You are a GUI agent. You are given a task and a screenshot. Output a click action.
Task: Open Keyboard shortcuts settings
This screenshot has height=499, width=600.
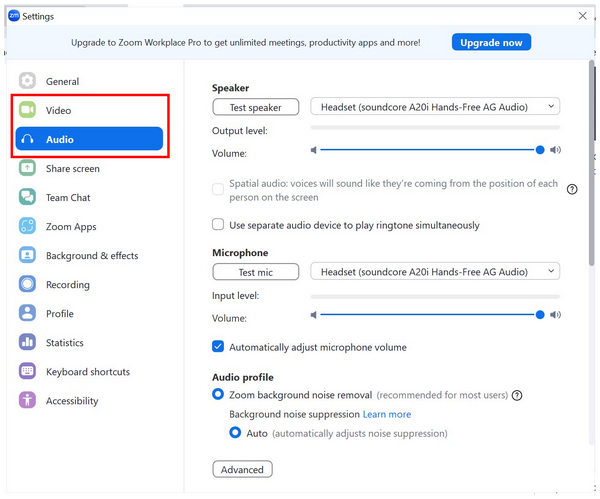point(89,372)
